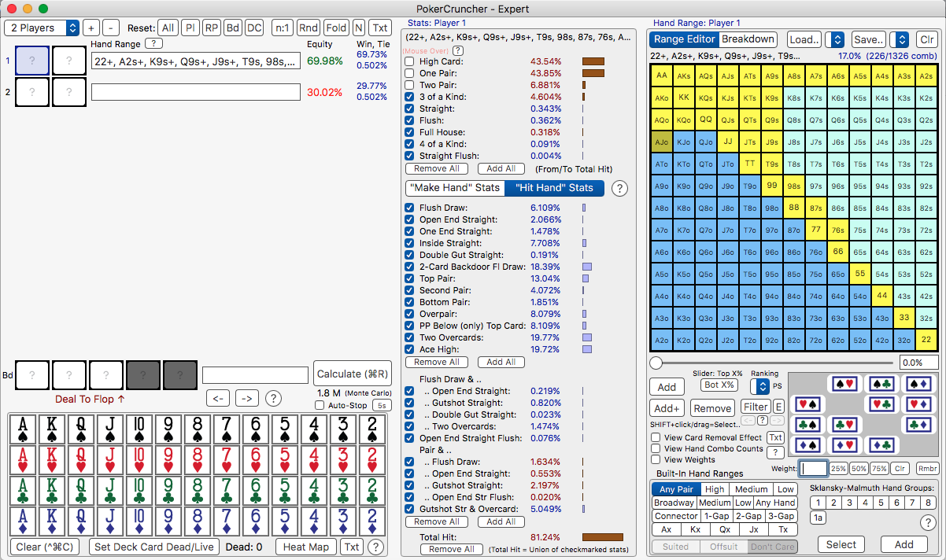The height and width of the screenshot is (560, 946).
Task: Enable View Weights checkbox
Action: click(x=656, y=459)
